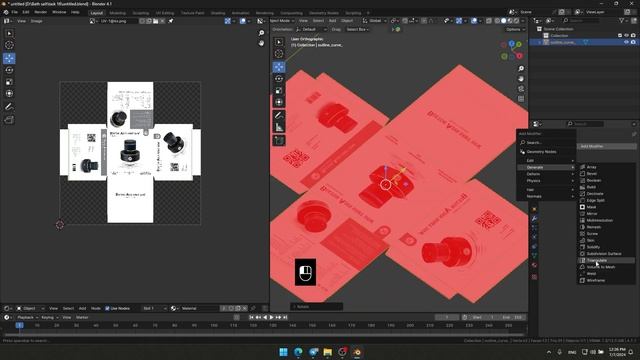Viewport: 640px width, 360px height.
Task: Toggle the Use Nodes checkbox
Action: point(107,309)
